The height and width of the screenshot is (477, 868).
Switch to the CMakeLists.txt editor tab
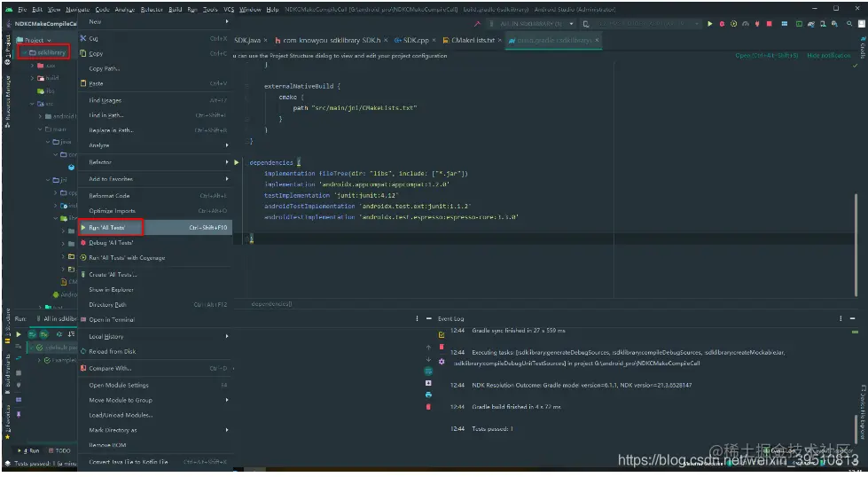473,41
